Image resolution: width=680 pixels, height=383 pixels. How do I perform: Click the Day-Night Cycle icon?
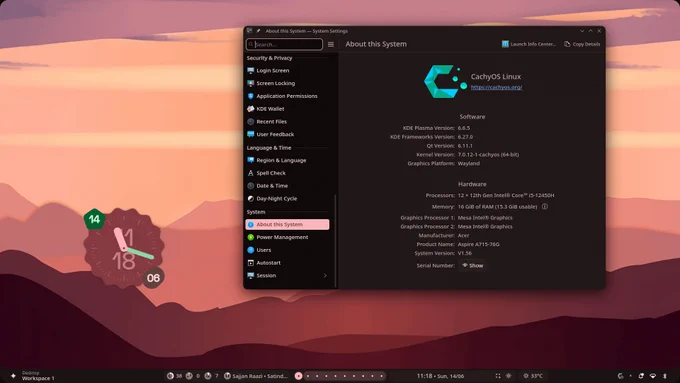(251, 199)
